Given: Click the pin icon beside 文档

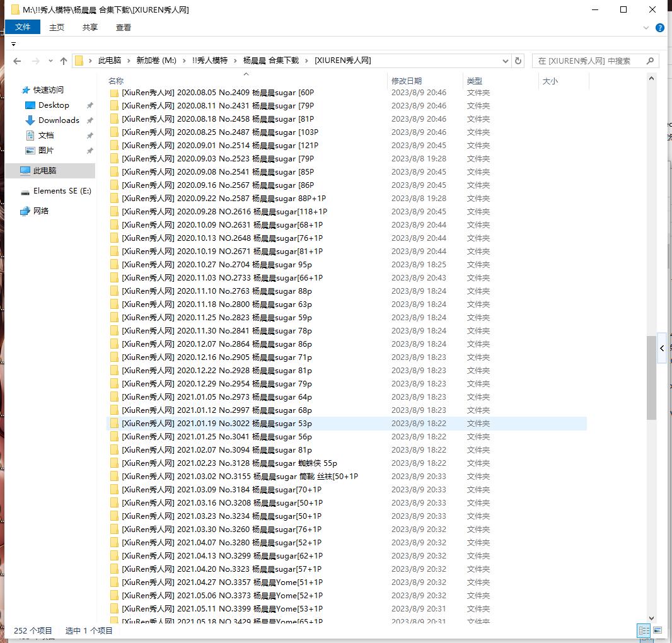Looking at the screenshot, I should 90,136.
